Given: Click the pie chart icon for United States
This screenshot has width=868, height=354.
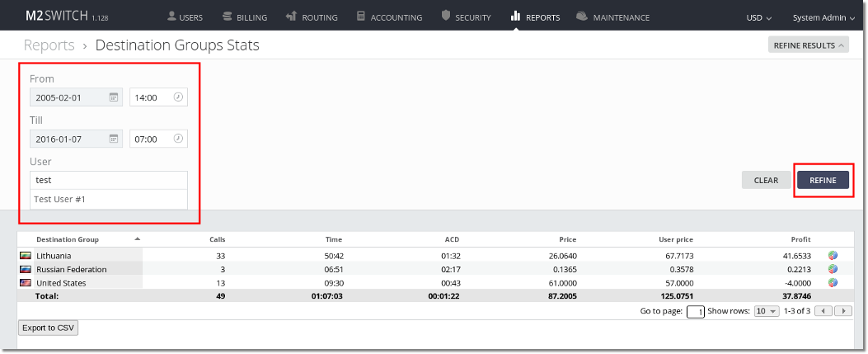Looking at the screenshot, I should pyautogui.click(x=833, y=282).
